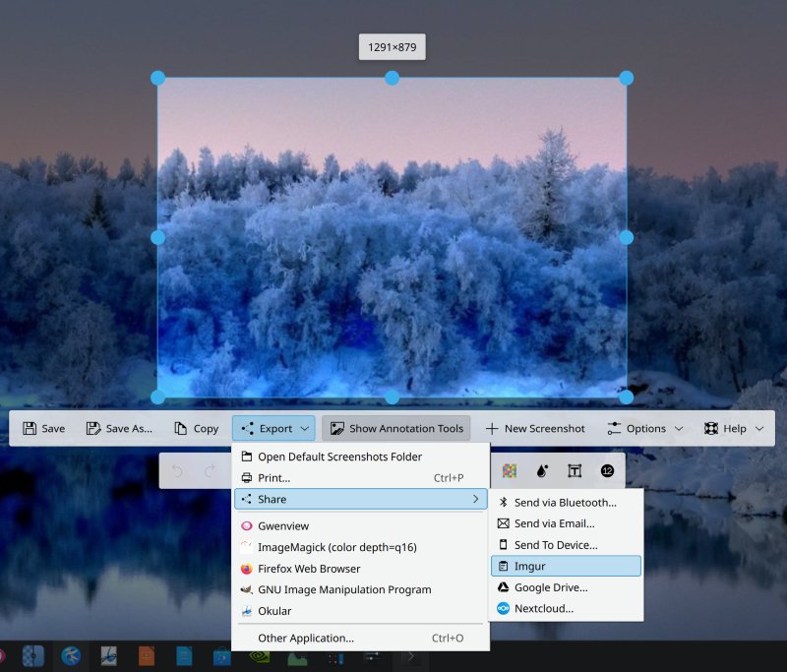Choose Open Default Screenshots Folder
This screenshot has height=672, width=787.
[339, 457]
